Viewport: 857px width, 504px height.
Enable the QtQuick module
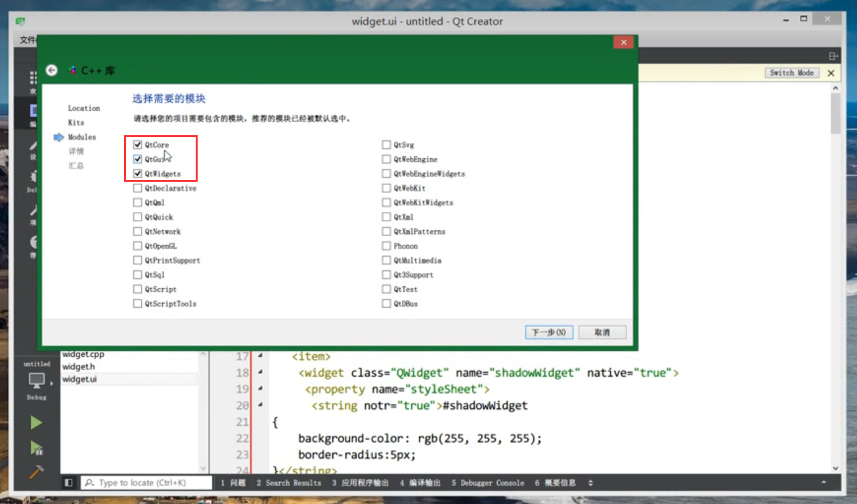tap(138, 217)
